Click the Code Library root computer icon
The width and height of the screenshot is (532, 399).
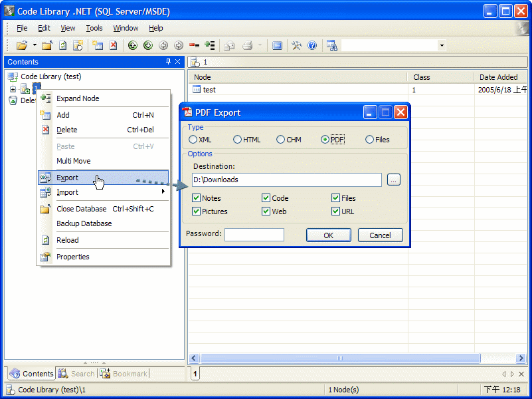[x=13, y=76]
